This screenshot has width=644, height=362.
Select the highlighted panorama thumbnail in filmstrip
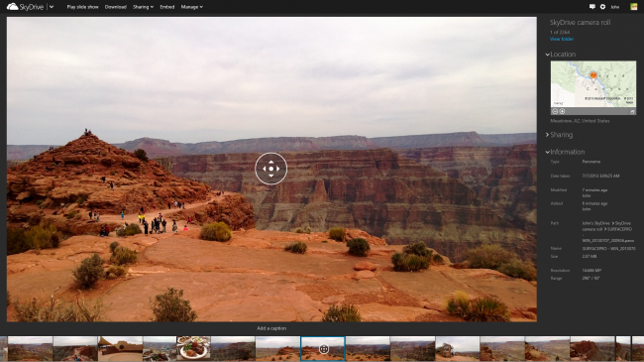[x=323, y=349]
